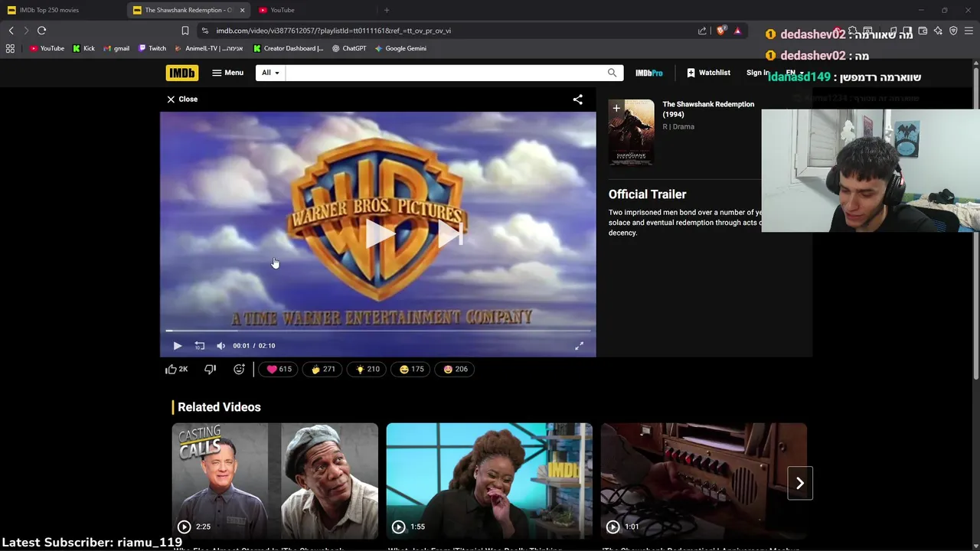Dislike the video with thumbs down

[x=211, y=369]
